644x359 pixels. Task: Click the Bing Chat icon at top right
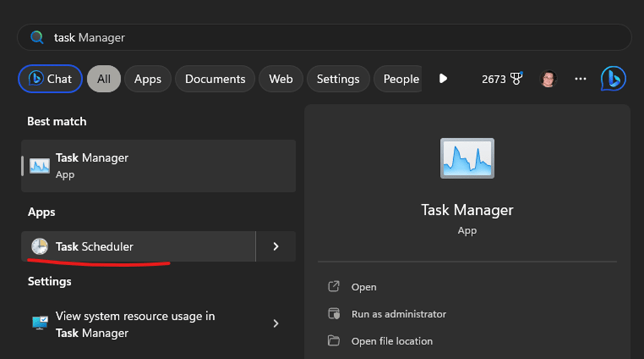(612, 79)
